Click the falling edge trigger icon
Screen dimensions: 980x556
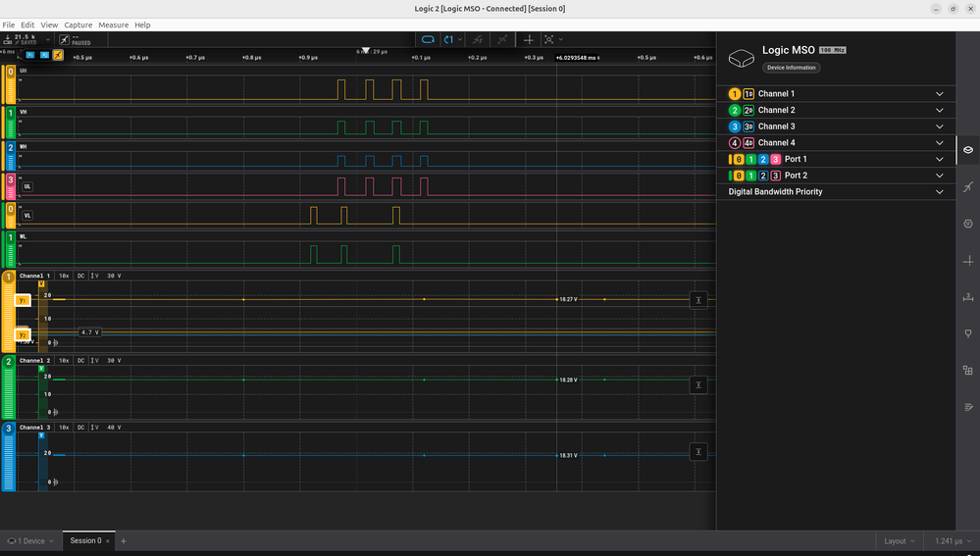point(478,39)
